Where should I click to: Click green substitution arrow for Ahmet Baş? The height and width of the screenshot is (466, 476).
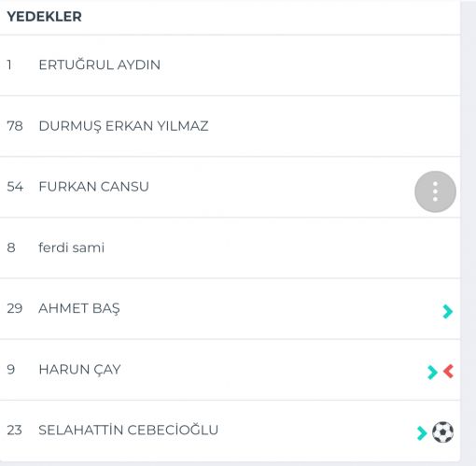[x=448, y=311]
